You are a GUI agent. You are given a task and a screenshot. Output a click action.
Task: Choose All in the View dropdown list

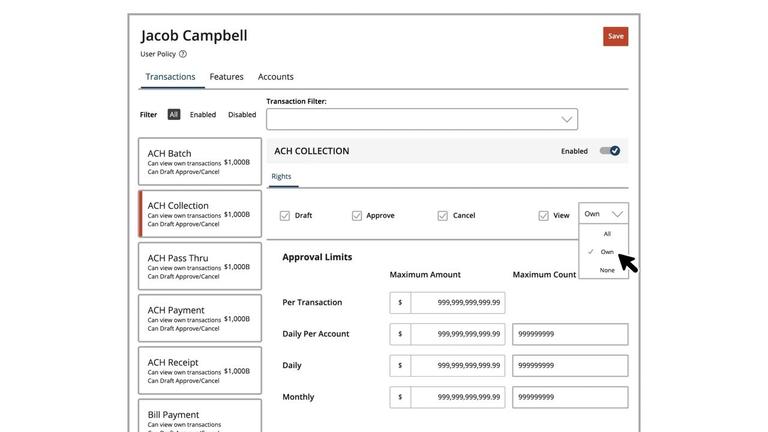(x=607, y=234)
